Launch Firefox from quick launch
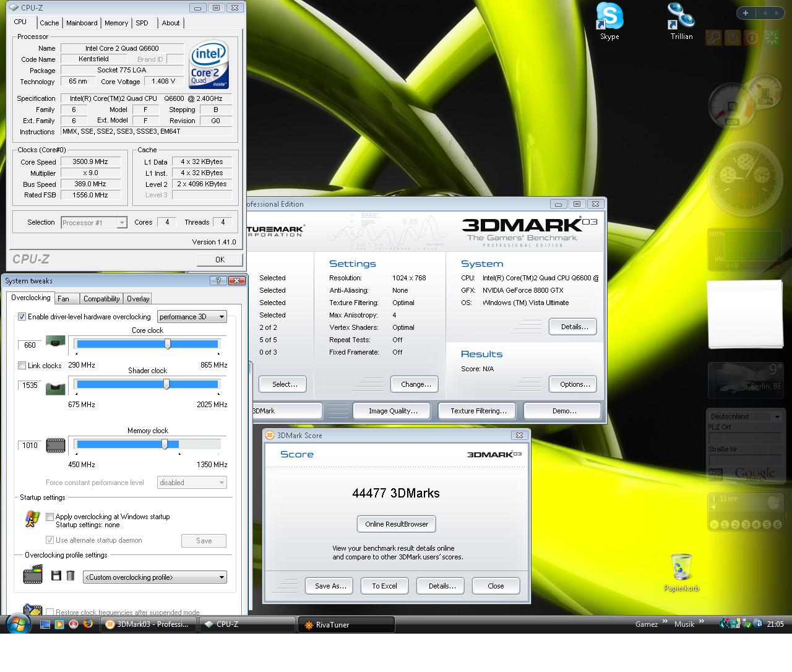Viewport: 792px width, 672px height. [x=88, y=624]
